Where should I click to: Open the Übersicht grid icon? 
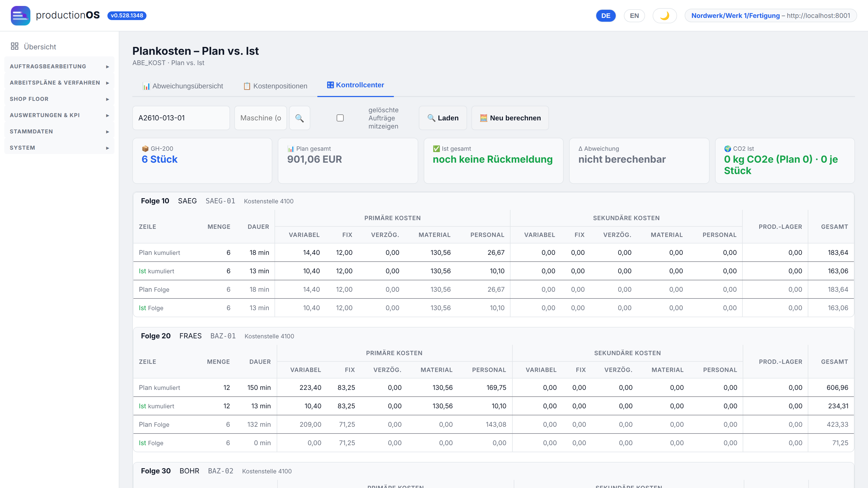(14, 46)
